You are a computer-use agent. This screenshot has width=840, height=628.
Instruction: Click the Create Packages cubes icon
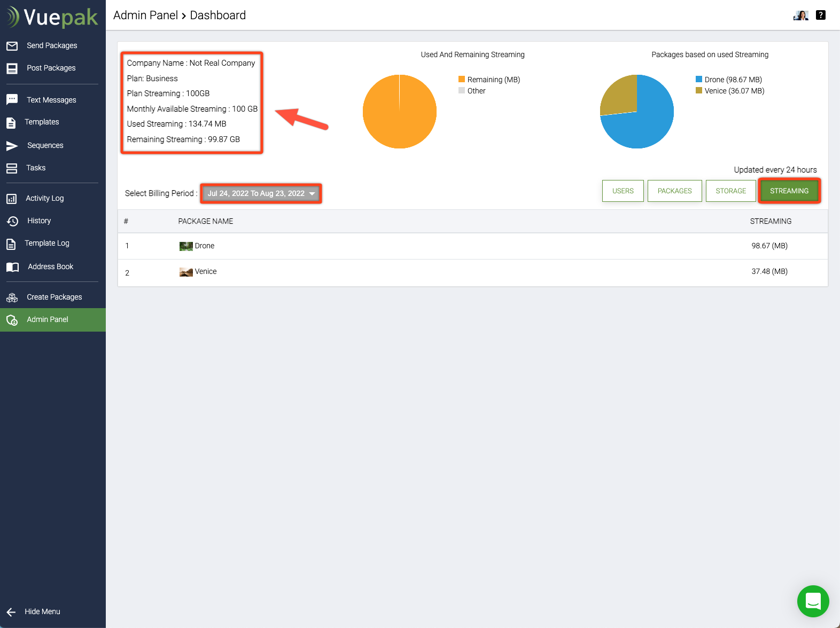pos(12,297)
